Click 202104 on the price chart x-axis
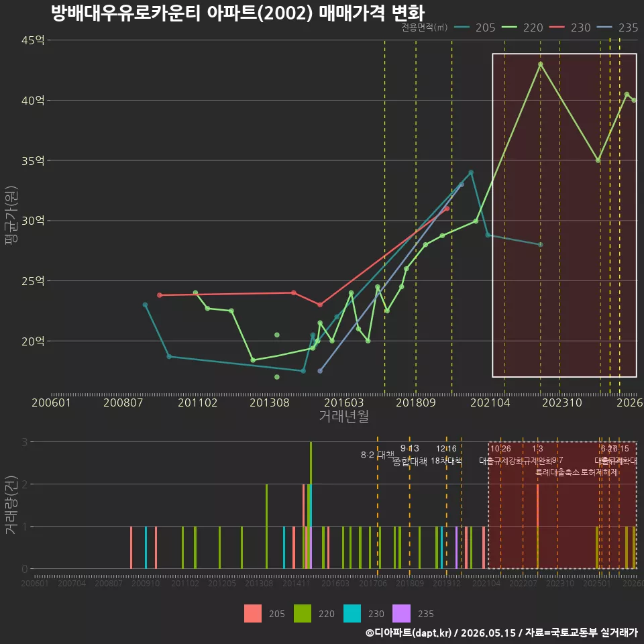Screen dimensions: 644x644 click(490, 402)
